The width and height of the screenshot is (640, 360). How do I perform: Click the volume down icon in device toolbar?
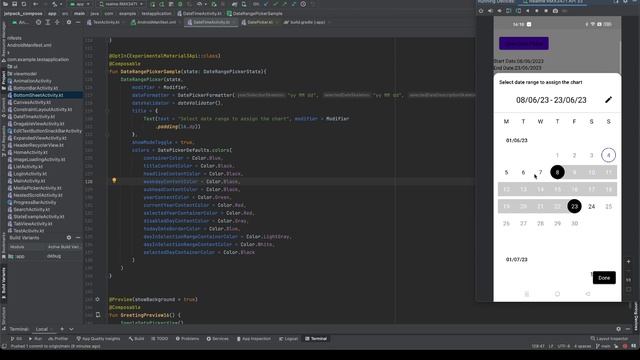[x=500, y=11]
